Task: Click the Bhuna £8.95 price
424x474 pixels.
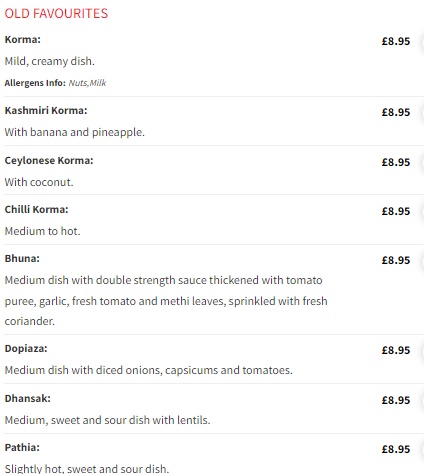Action: [396, 260]
